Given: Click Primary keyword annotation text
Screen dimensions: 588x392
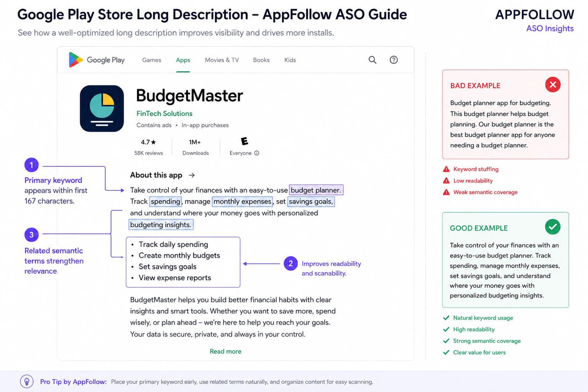Looking at the screenshot, I should (x=56, y=190).
